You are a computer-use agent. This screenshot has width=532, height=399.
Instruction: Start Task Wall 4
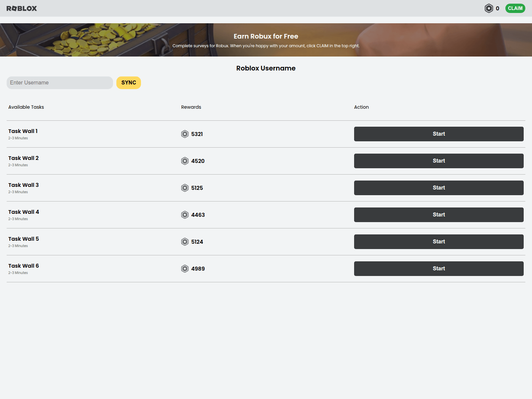coord(439,215)
